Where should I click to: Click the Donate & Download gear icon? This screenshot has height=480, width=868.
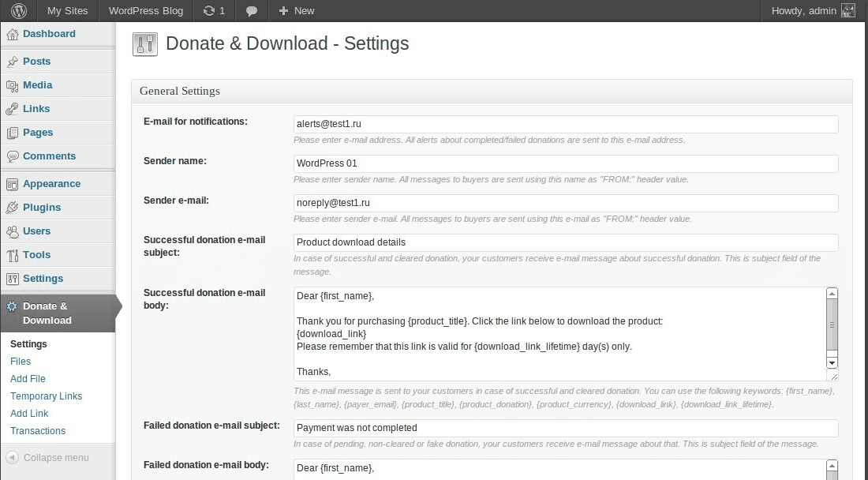(x=12, y=306)
